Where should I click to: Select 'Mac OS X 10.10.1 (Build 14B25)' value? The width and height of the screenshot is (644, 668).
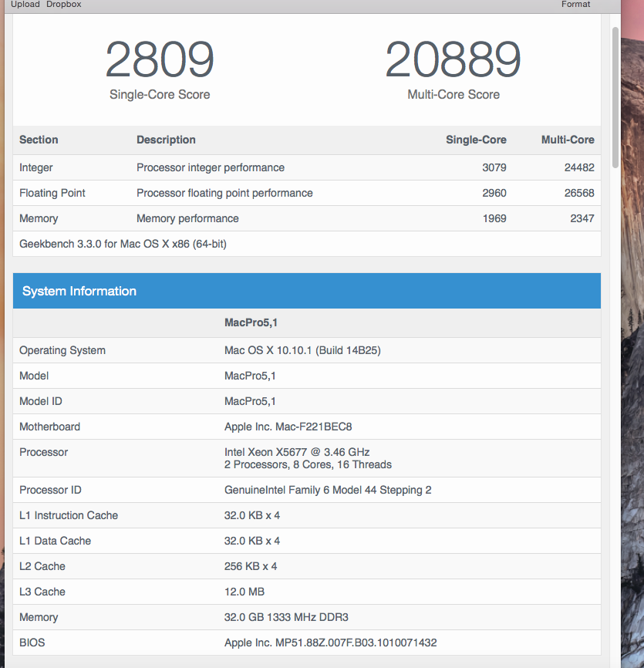(x=302, y=350)
